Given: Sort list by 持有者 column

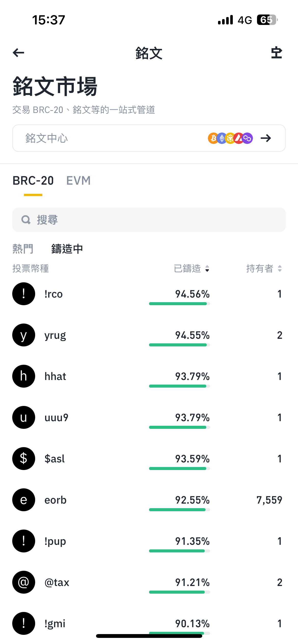Looking at the screenshot, I should click(264, 269).
